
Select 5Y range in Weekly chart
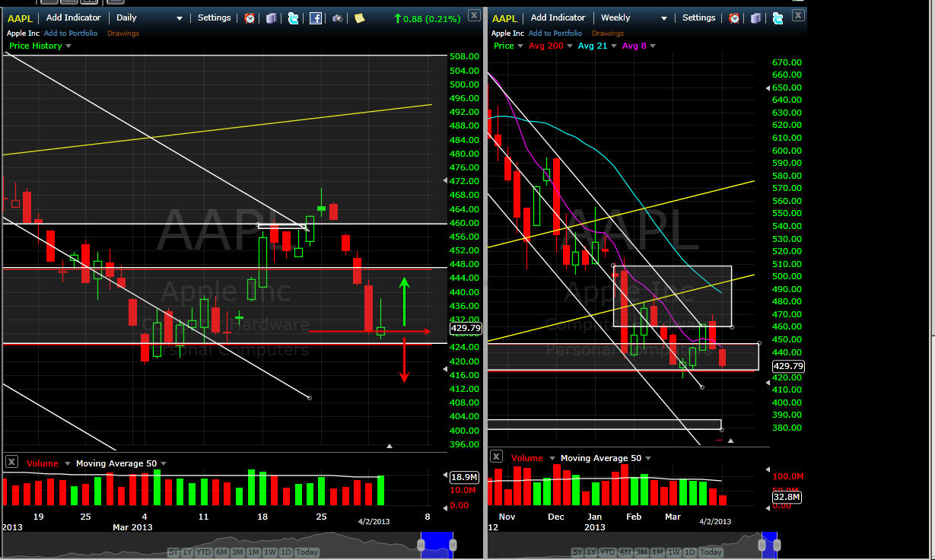coord(577,552)
